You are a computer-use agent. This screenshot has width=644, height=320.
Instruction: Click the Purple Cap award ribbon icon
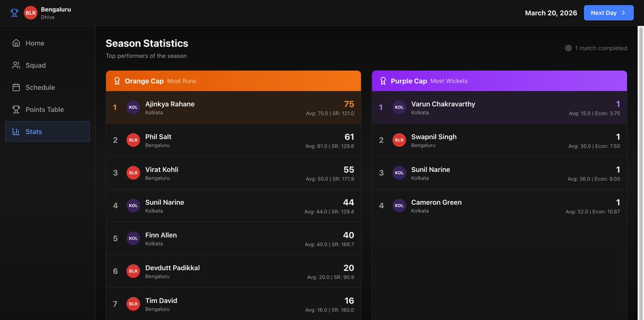coord(383,81)
